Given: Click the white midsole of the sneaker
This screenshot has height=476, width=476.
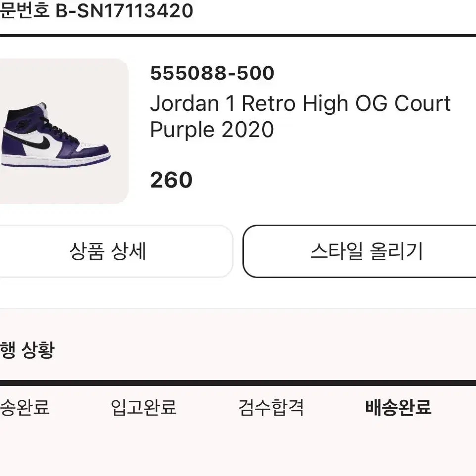Looking at the screenshot, I should pyautogui.click(x=54, y=161).
